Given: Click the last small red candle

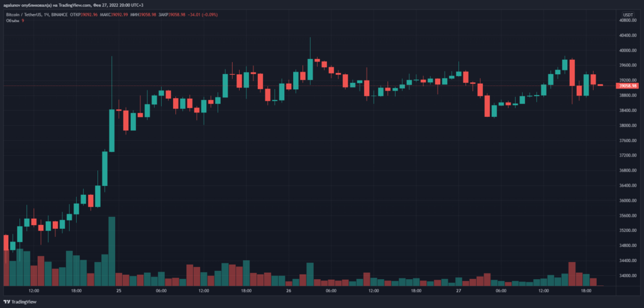Looking at the screenshot, I should pos(600,85).
